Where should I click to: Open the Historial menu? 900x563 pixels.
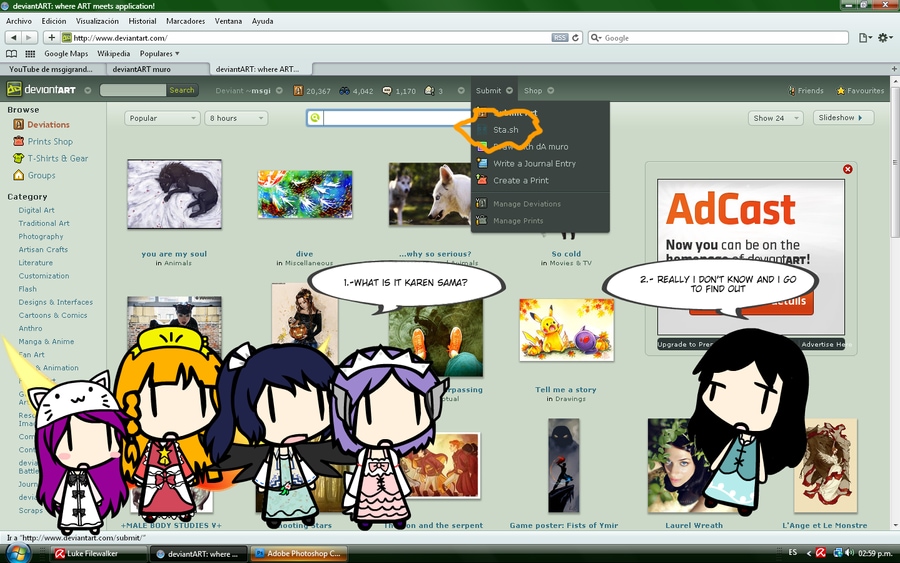point(142,21)
